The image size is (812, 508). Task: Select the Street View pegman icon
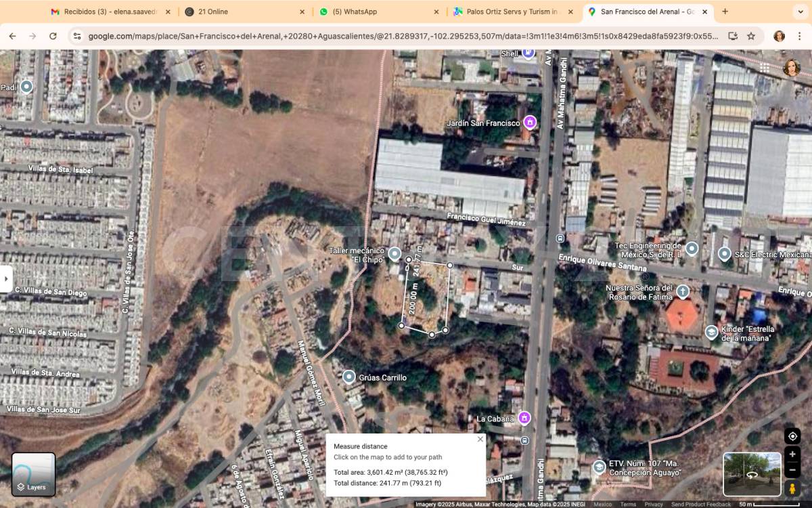pyautogui.click(x=792, y=488)
